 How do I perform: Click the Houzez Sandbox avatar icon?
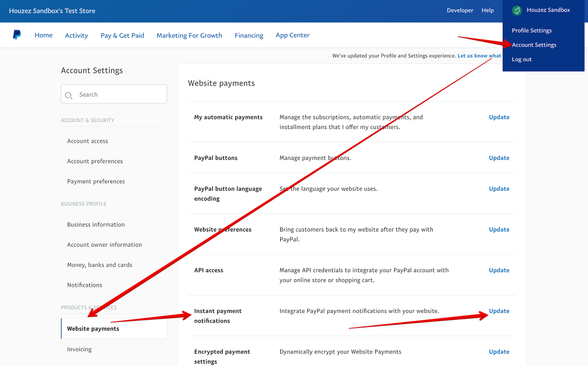click(517, 10)
